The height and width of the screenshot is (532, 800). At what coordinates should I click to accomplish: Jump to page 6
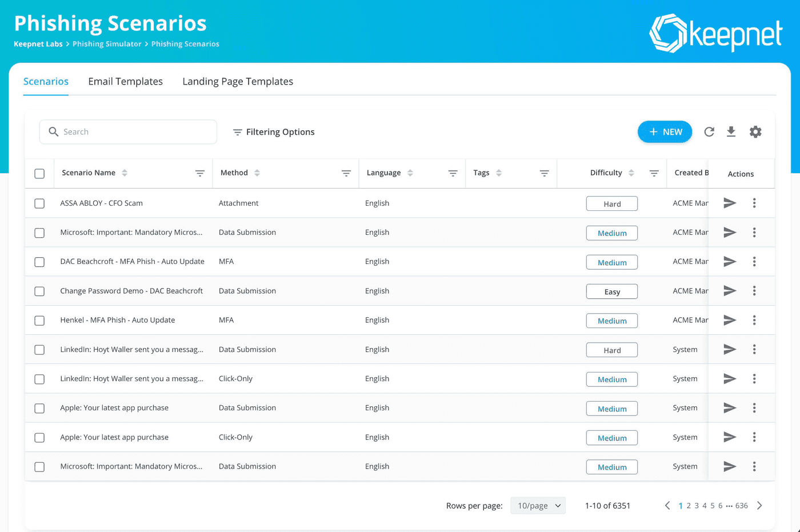click(x=721, y=506)
